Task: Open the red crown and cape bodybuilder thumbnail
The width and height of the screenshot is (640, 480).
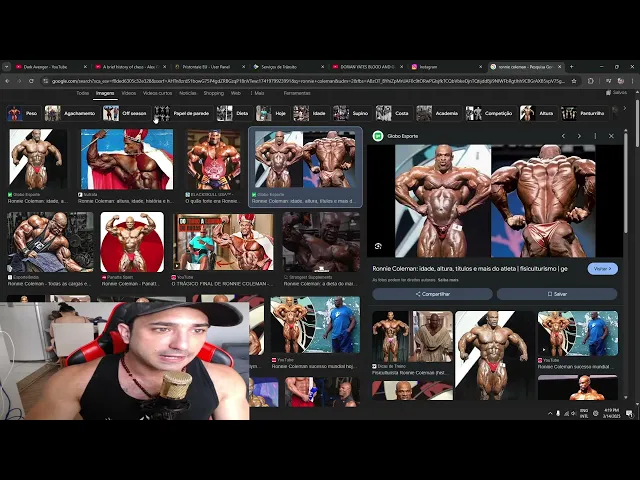Action: [127, 159]
